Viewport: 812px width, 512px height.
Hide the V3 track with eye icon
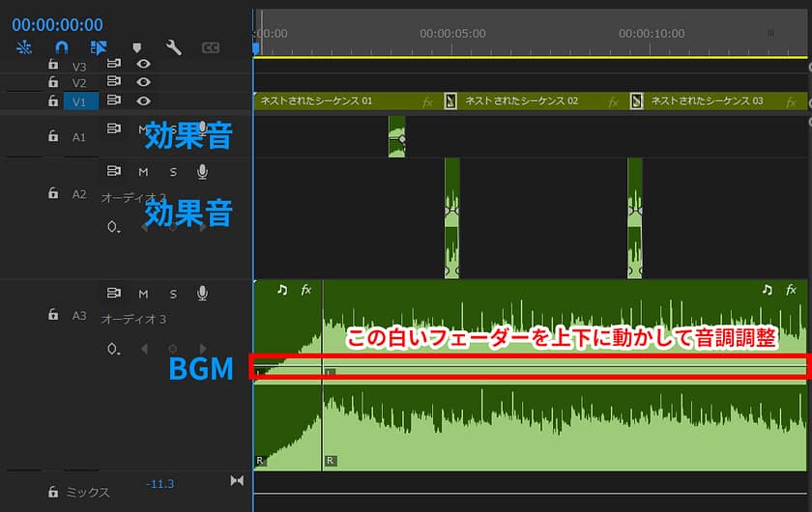(x=143, y=65)
